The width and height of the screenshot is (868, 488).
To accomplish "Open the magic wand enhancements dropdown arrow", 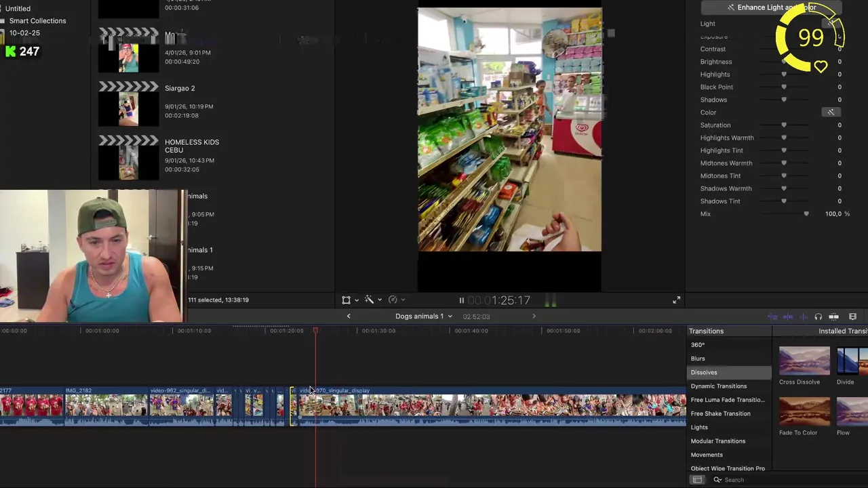I will click(379, 300).
